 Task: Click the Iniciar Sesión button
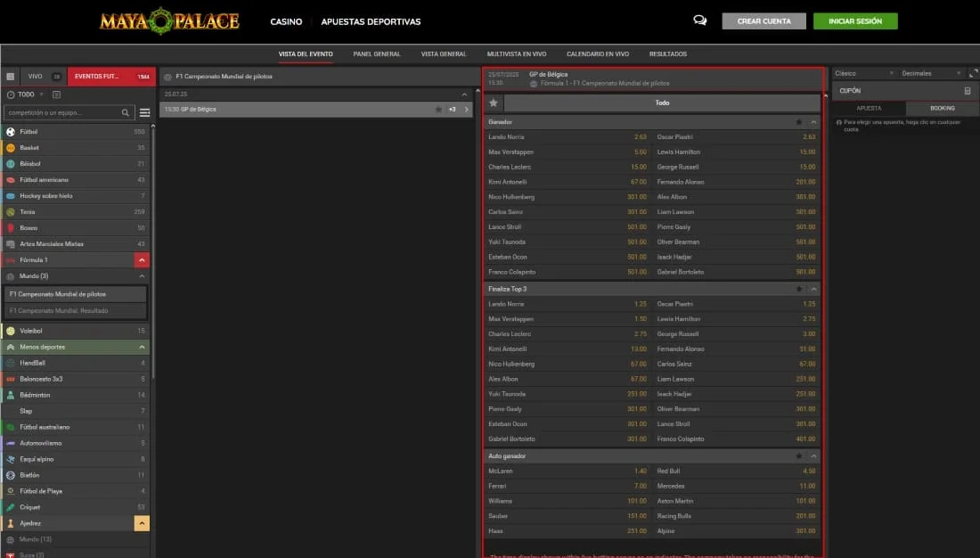pyautogui.click(x=854, y=21)
